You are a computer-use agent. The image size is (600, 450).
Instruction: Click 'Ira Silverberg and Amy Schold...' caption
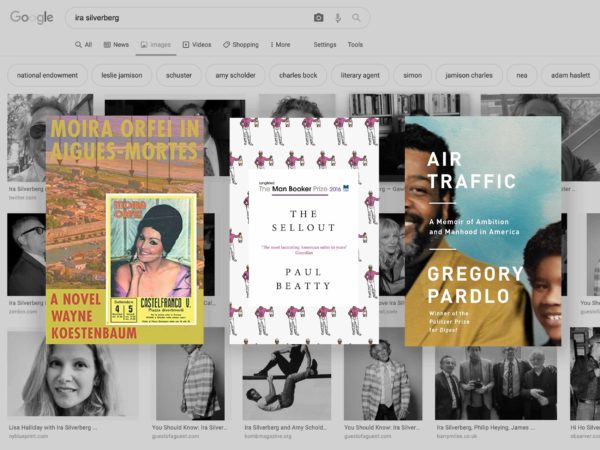tap(286, 427)
